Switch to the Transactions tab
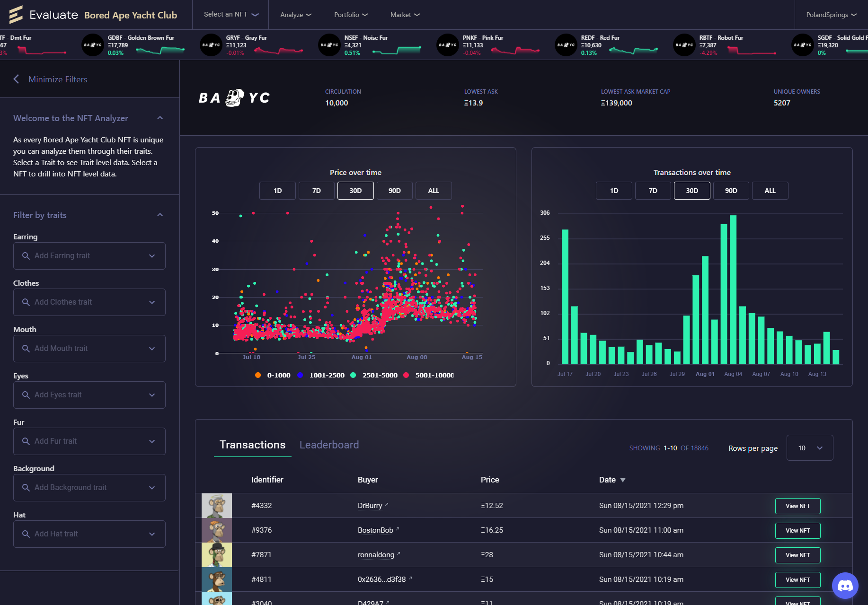The image size is (868, 605). coord(253,445)
